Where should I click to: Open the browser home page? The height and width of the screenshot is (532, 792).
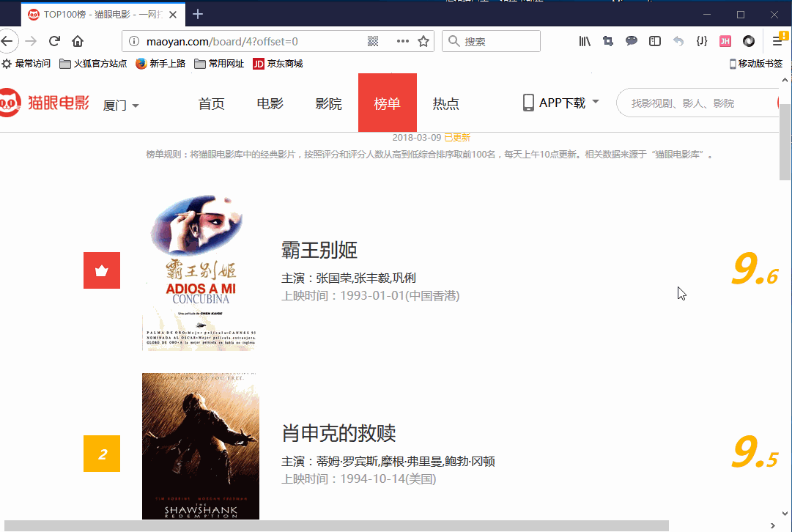click(x=77, y=42)
